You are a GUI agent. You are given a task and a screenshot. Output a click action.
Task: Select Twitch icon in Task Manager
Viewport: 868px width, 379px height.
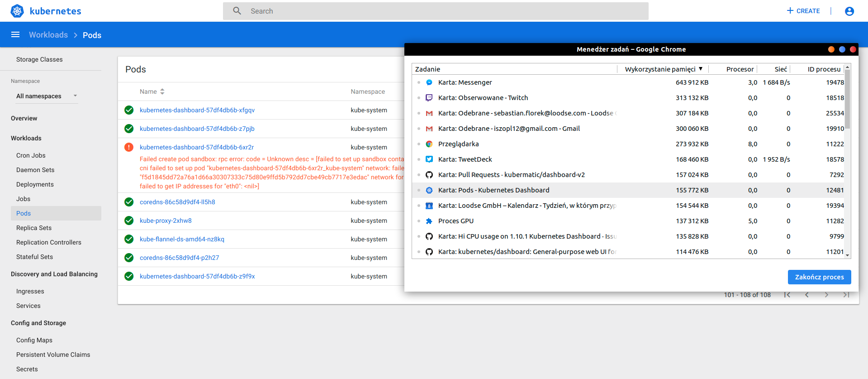point(429,98)
